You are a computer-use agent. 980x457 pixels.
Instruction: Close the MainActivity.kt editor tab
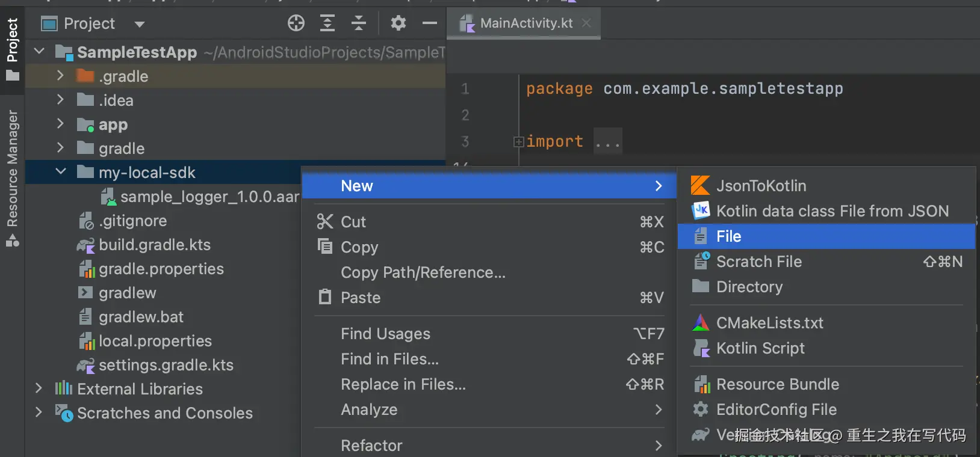pos(586,23)
